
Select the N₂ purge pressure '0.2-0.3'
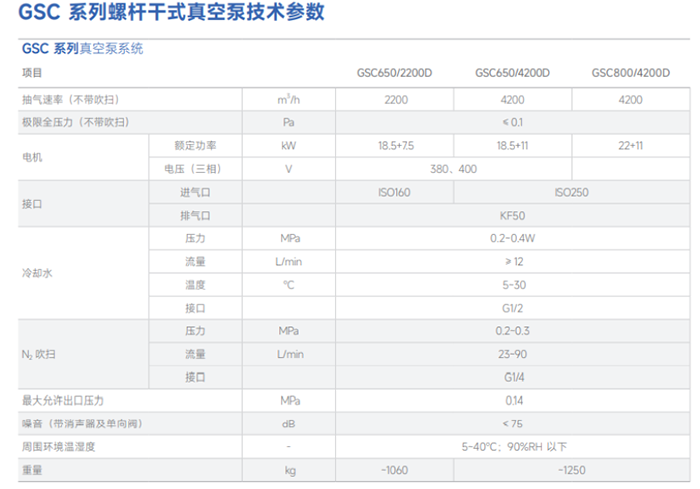(512, 331)
